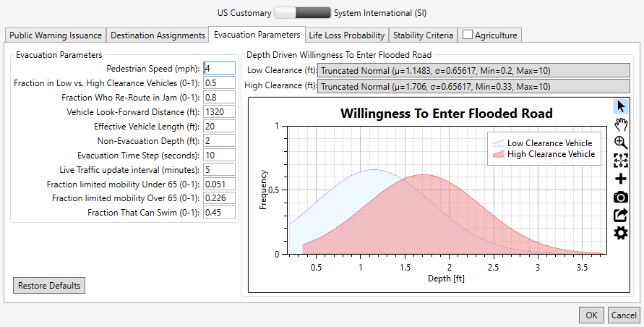
Task: Click 'High Clearance Vehicle' legend text
Action: [551, 154]
